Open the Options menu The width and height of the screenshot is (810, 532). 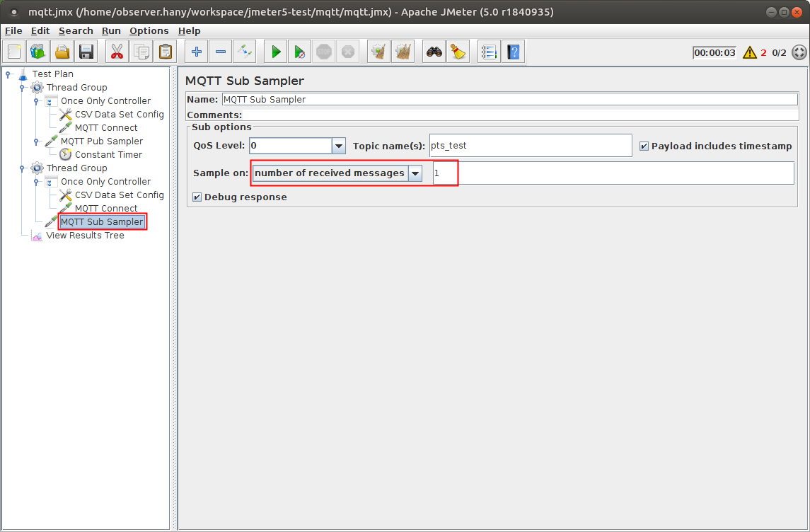point(149,31)
